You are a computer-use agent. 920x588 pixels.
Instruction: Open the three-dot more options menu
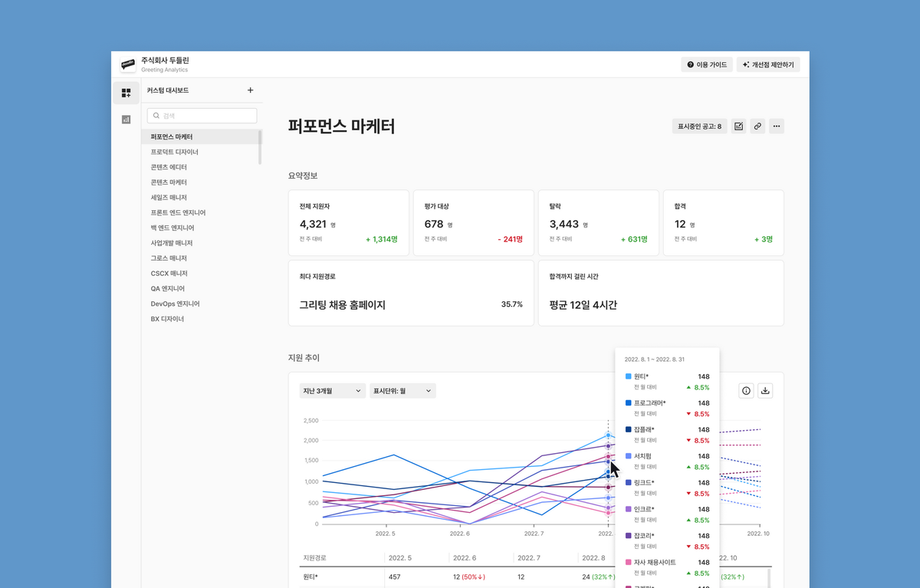pyautogui.click(x=777, y=126)
